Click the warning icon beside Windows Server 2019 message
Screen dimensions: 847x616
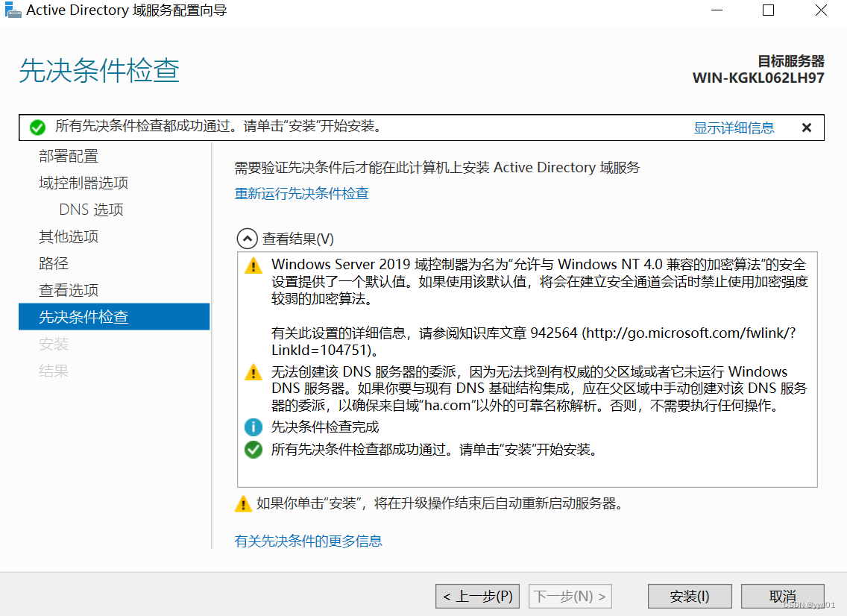pos(254,265)
